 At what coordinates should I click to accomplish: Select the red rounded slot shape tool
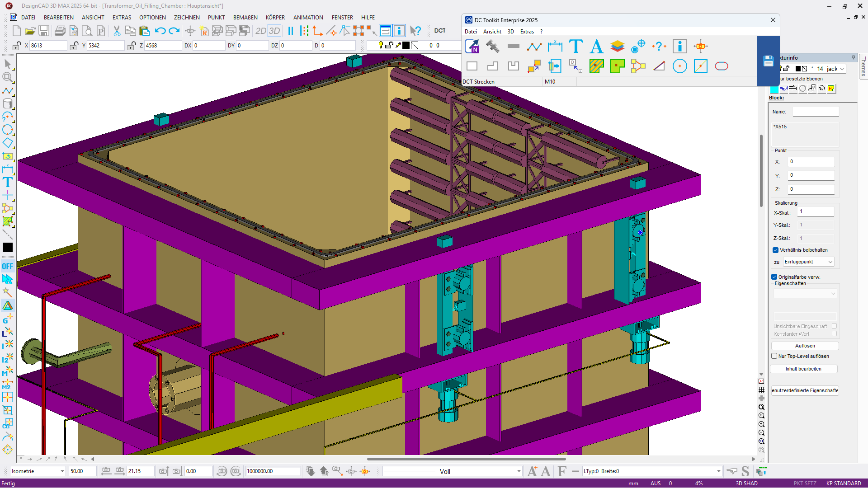721,66
